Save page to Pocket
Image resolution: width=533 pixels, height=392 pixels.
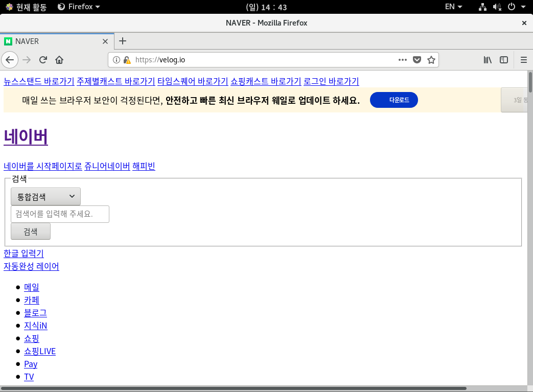tap(417, 60)
